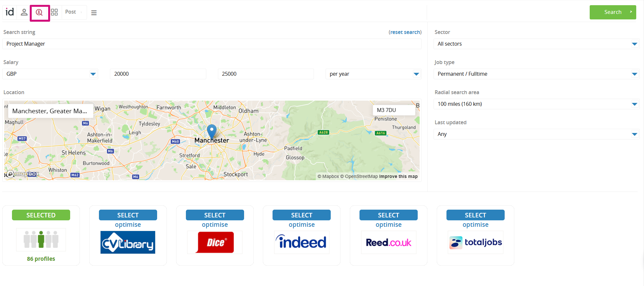Screen dimensions: 644x286
Task: Open the Job type dropdown
Action: point(536,74)
